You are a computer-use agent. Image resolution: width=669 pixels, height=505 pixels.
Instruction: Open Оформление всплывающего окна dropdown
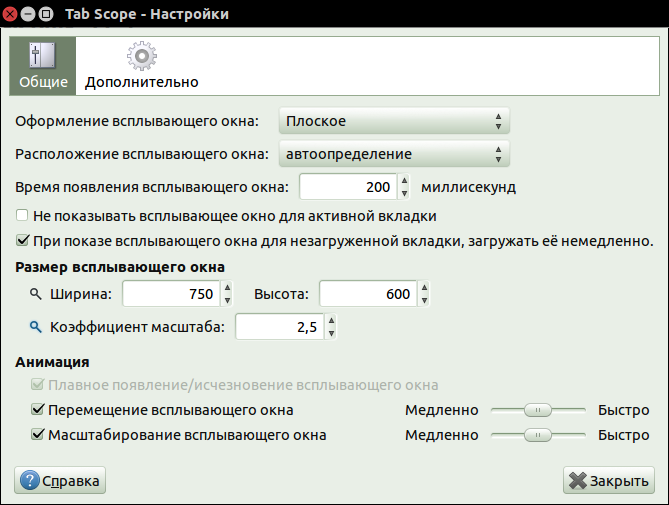[394, 121]
